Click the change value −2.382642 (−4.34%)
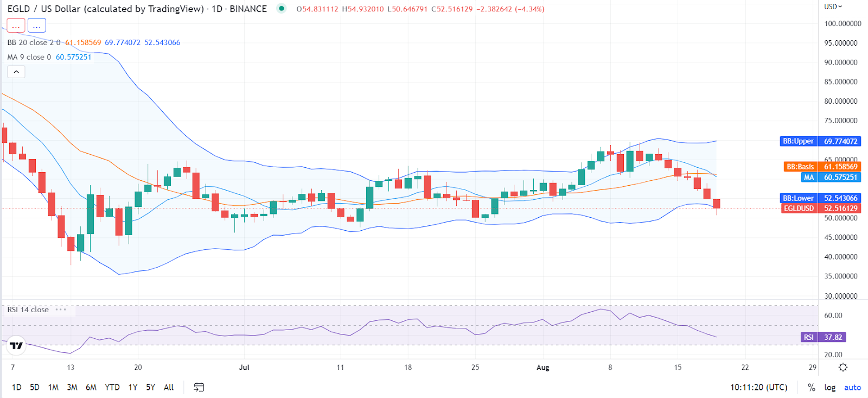The image size is (868, 398). [510, 9]
